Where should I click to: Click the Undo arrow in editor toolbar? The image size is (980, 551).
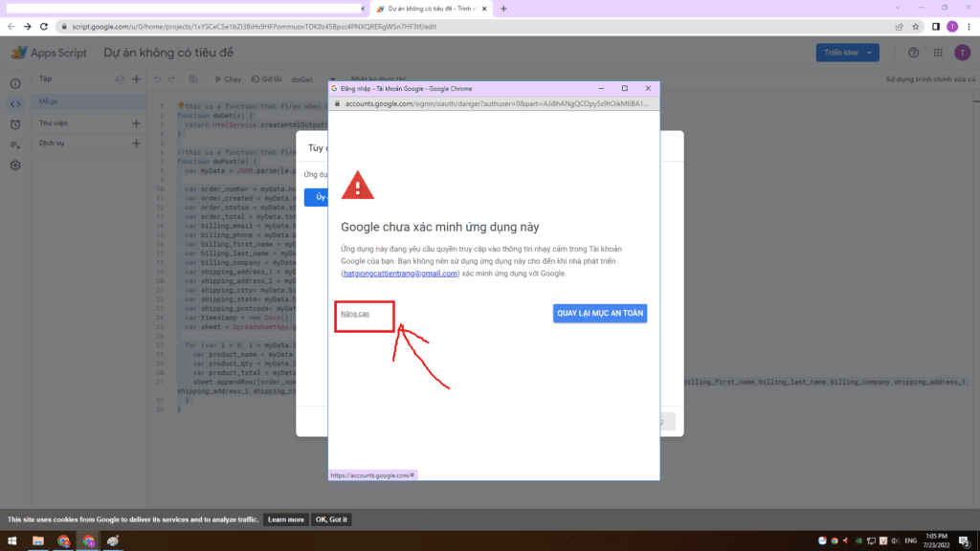click(x=158, y=79)
